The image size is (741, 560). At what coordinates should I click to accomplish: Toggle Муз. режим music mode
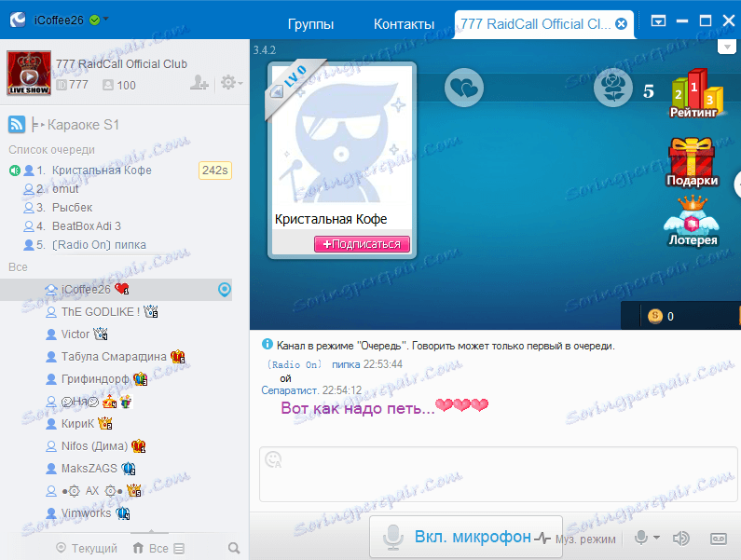[x=577, y=539]
